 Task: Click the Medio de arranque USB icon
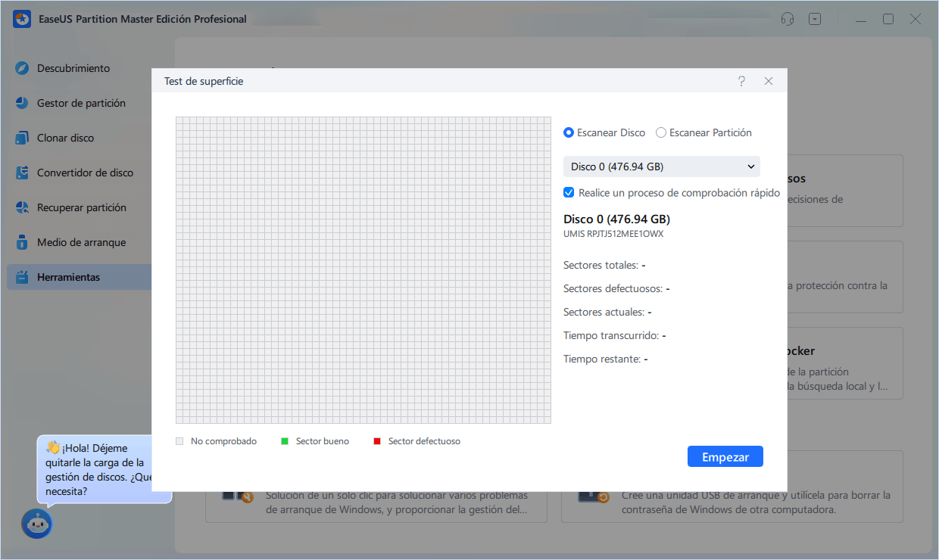(23, 242)
